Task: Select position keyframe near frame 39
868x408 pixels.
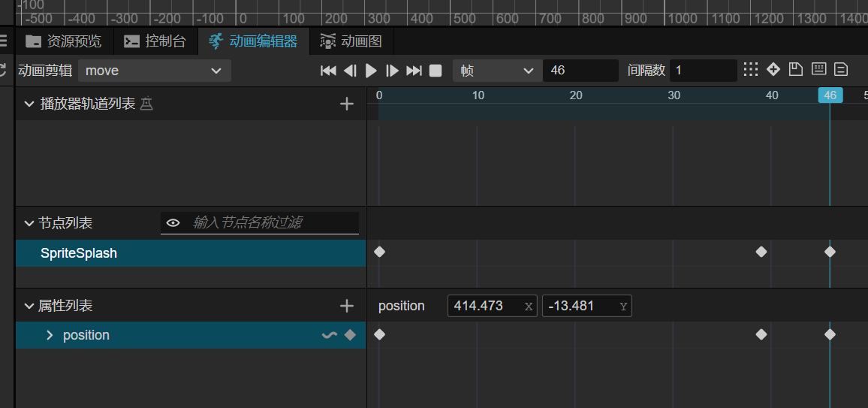Action: (761, 334)
